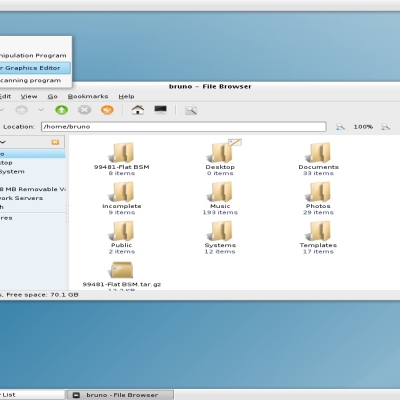This screenshot has height=400, width=400.
Task: Select scanning program entry in popup menu
Action: (35, 80)
